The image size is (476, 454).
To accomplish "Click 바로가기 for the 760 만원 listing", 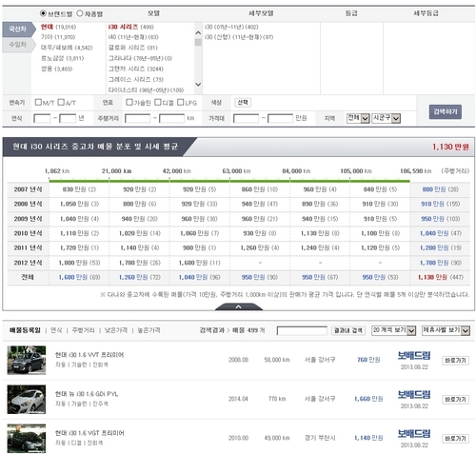I will (x=455, y=361).
